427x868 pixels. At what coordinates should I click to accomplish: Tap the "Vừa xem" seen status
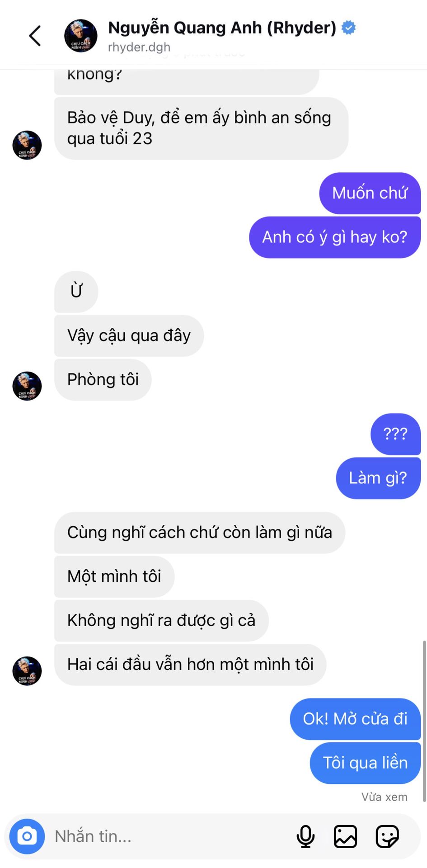pos(385,797)
